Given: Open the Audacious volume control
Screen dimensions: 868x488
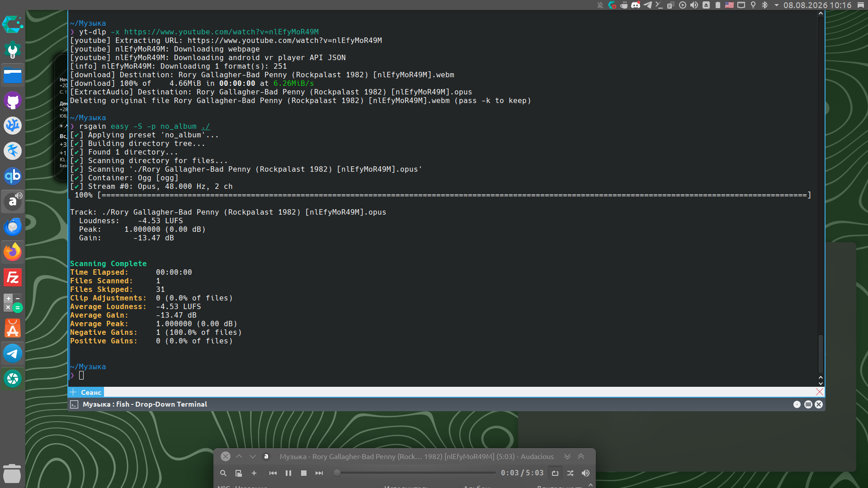Looking at the screenshot, I should (585, 473).
